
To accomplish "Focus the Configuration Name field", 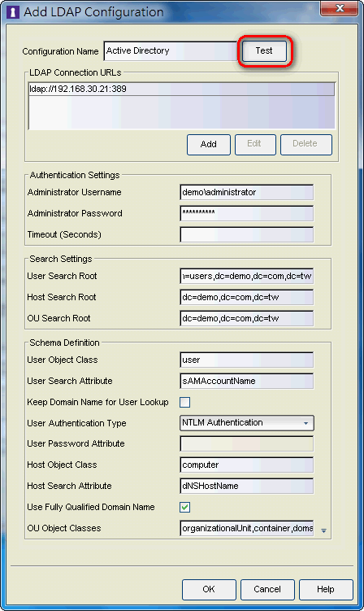I will coord(171,51).
